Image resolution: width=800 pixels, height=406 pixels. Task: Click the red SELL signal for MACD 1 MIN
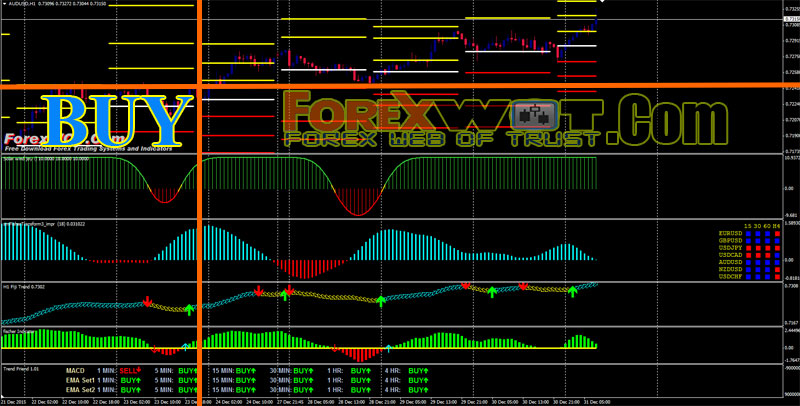pyautogui.click(x=130, y=371)
